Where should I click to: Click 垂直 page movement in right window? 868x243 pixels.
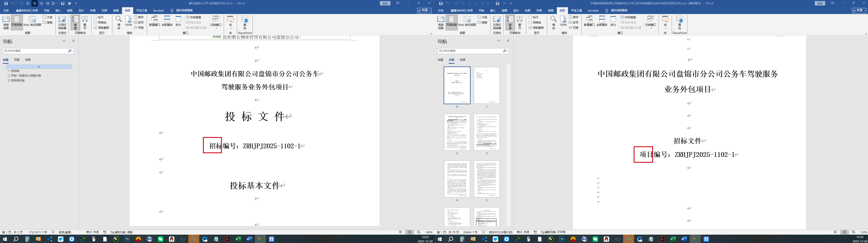tap(510, 23)
